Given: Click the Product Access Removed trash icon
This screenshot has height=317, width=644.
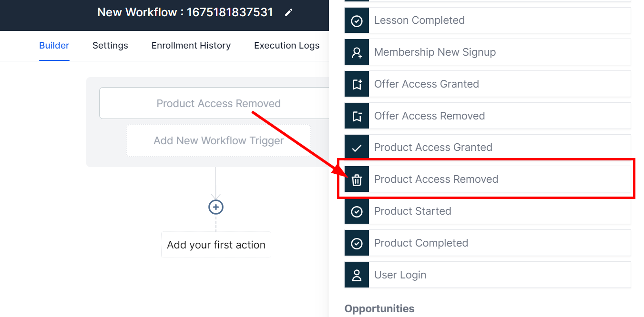Looking at the screenshot, I should tap(357, 179).
